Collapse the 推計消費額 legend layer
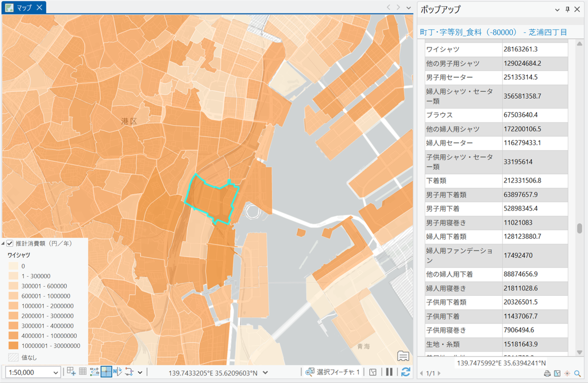The image size is (588, 383). click(x=3, y=244)
